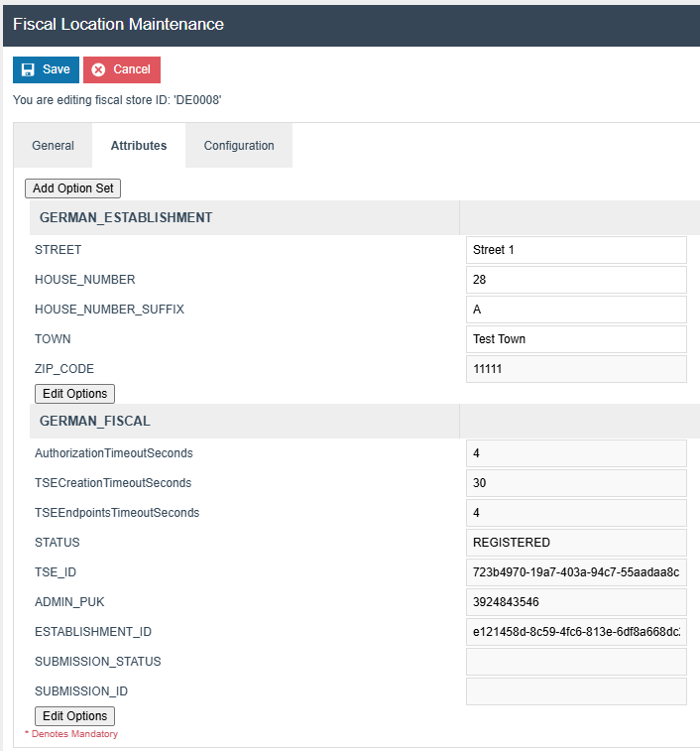Select the ADMIN_PUK value field

click(576, 602)
